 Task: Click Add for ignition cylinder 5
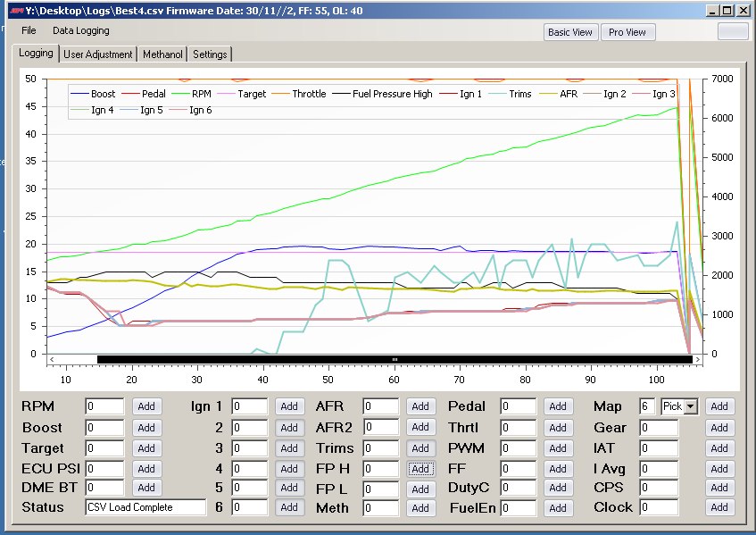[289, 488]
